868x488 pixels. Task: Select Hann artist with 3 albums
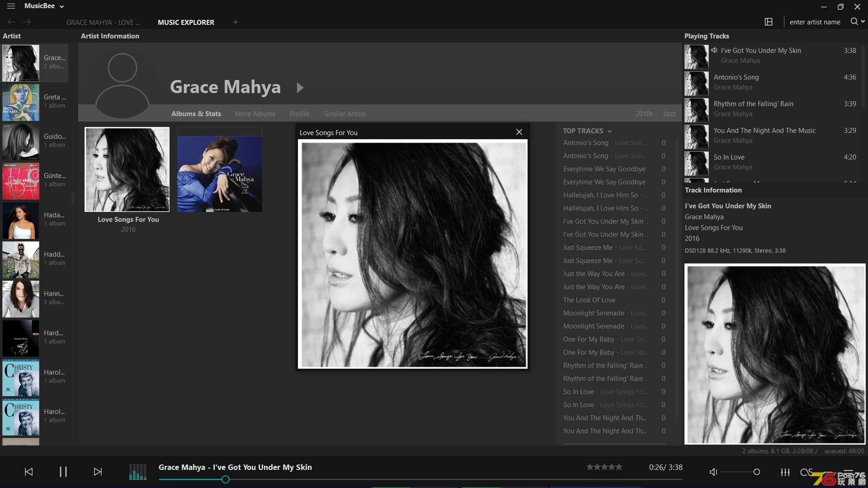coord(35,298)
